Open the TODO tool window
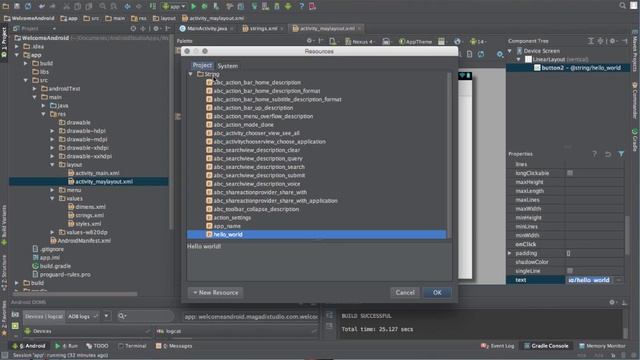 (x=97, y=346)
